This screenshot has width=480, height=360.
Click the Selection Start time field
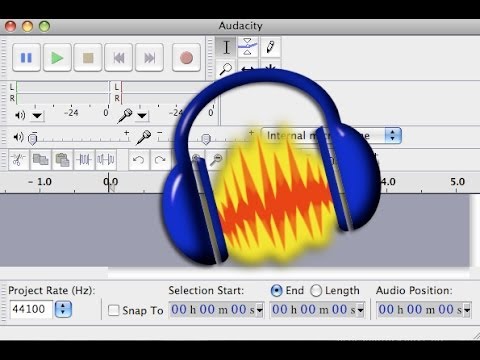coord(213,310)
